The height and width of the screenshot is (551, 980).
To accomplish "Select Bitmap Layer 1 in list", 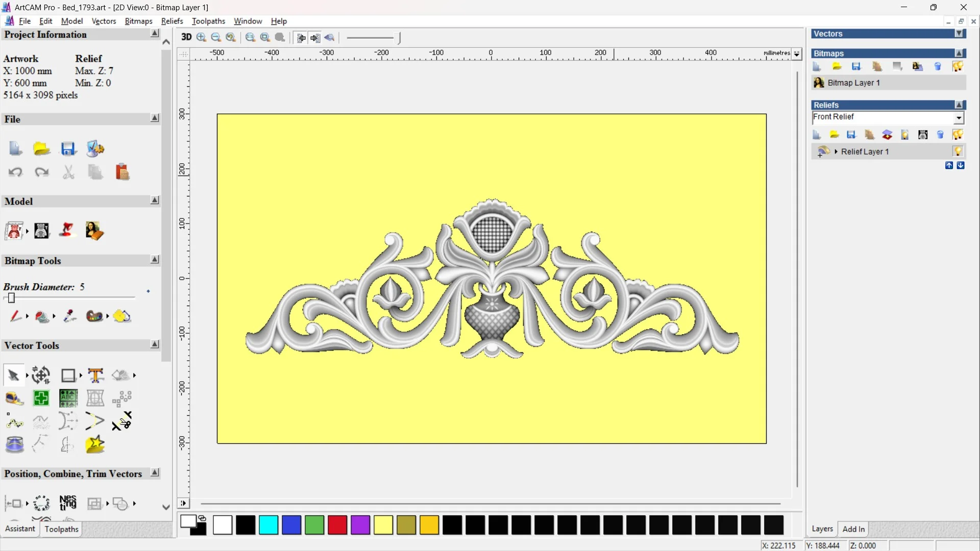I will [853, 83].
